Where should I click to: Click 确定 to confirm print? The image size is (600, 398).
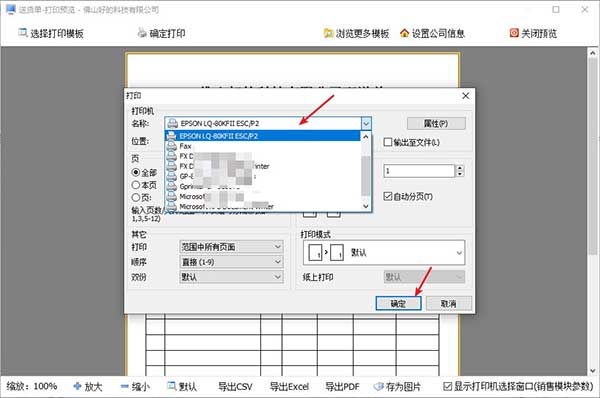pos(398,303)
